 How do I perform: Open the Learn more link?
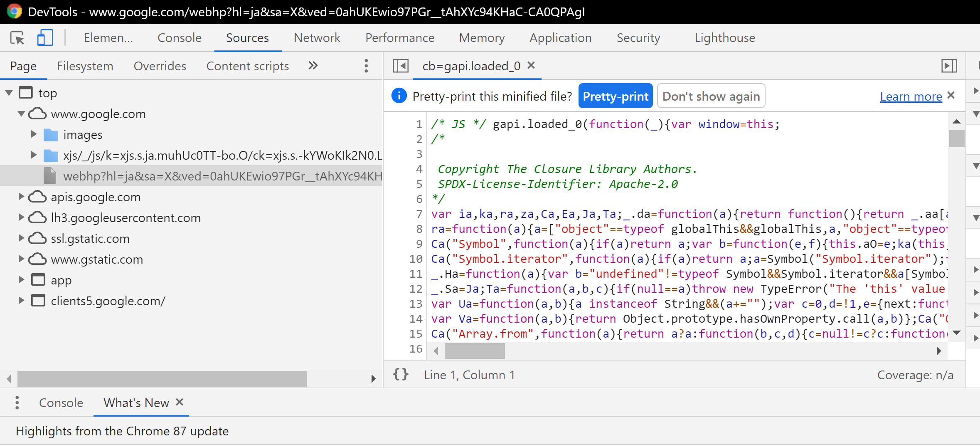(911, 96)
